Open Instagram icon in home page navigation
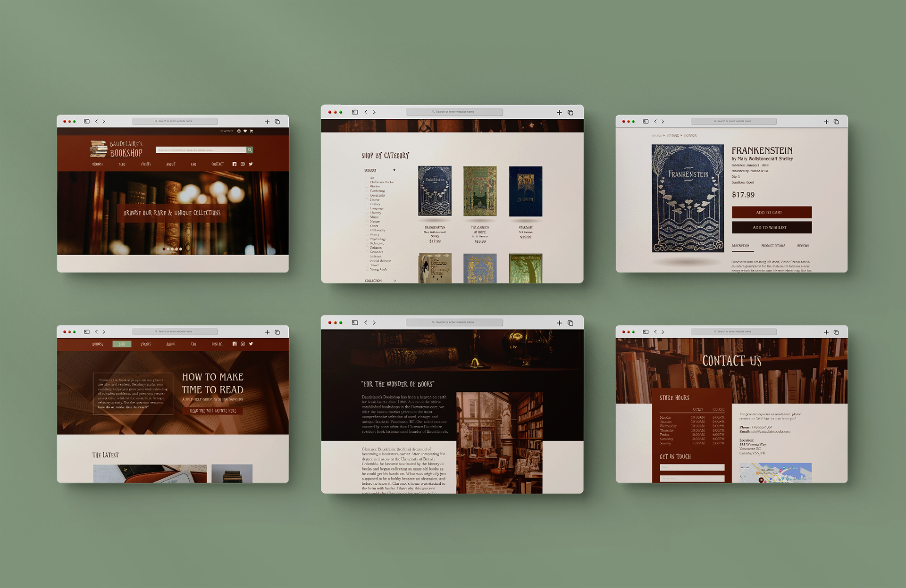The image size is (906, 588). pos(243,164)
